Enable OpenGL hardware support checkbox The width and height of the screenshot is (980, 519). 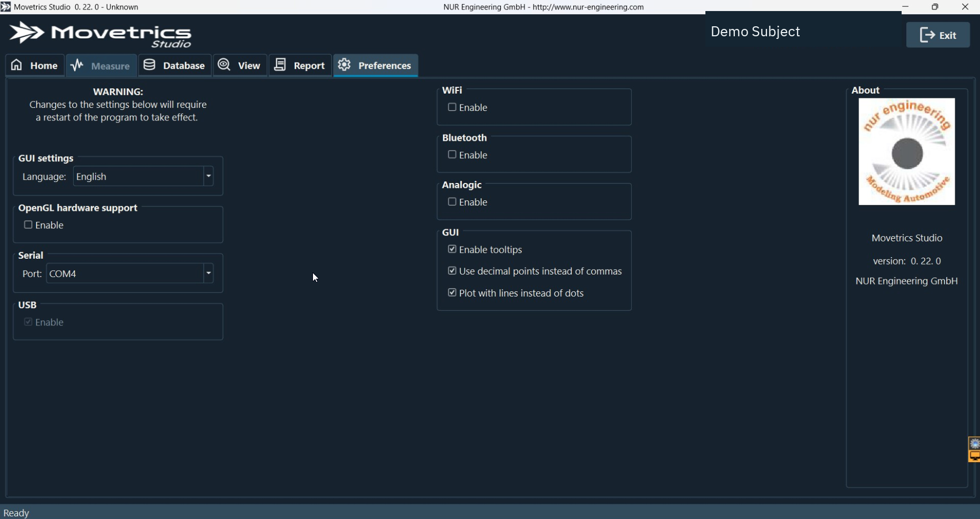tap(28, 225)
